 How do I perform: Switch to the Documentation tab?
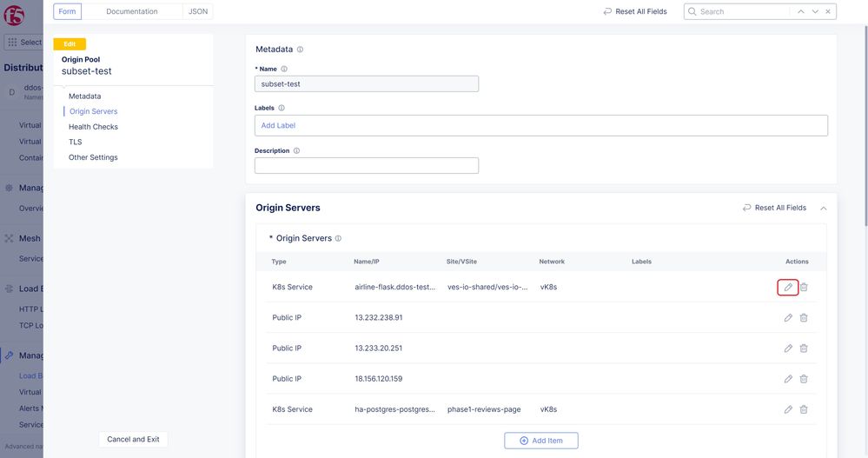[x=132, y=11]
